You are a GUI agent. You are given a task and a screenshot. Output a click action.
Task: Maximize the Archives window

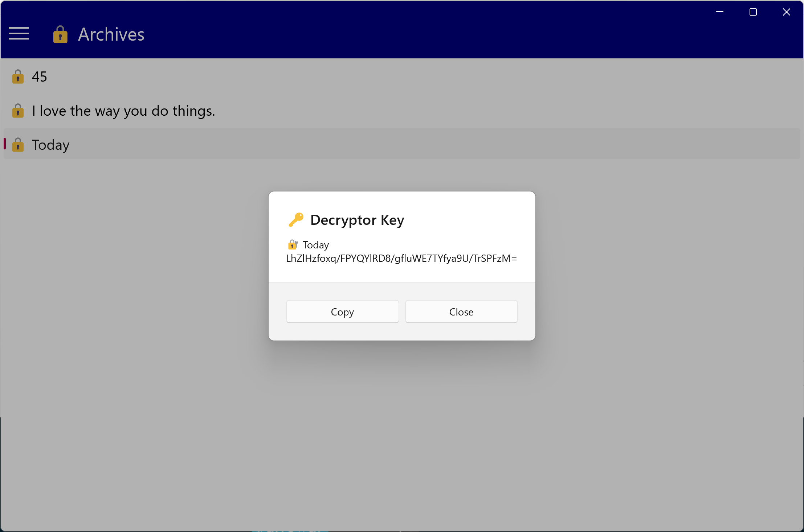click(x=753, y=12)
